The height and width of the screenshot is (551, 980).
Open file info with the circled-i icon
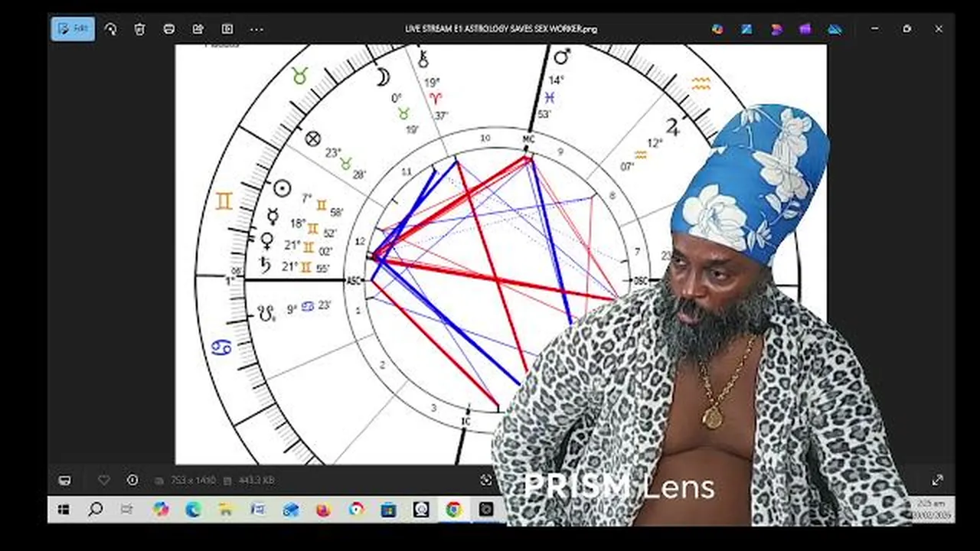[x=132, y=481]
